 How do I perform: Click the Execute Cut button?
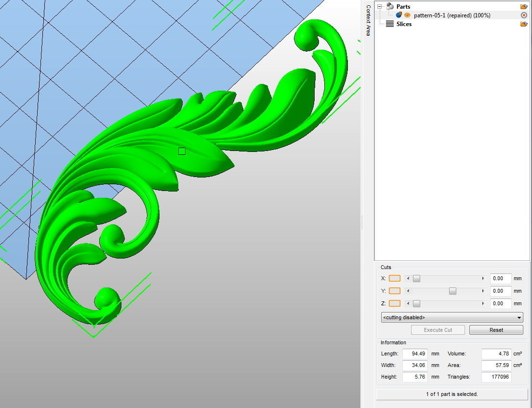point(438,330)
